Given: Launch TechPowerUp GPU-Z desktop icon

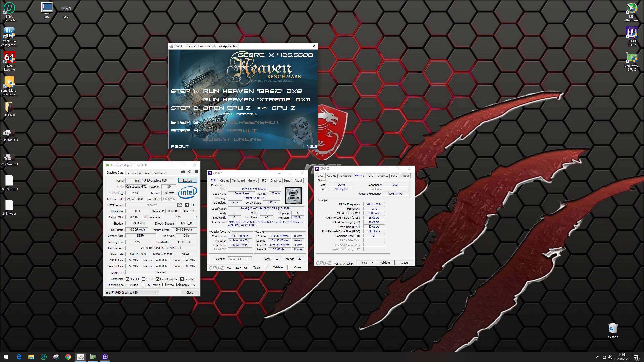Looking at the screenshot, I should point(632,61).
